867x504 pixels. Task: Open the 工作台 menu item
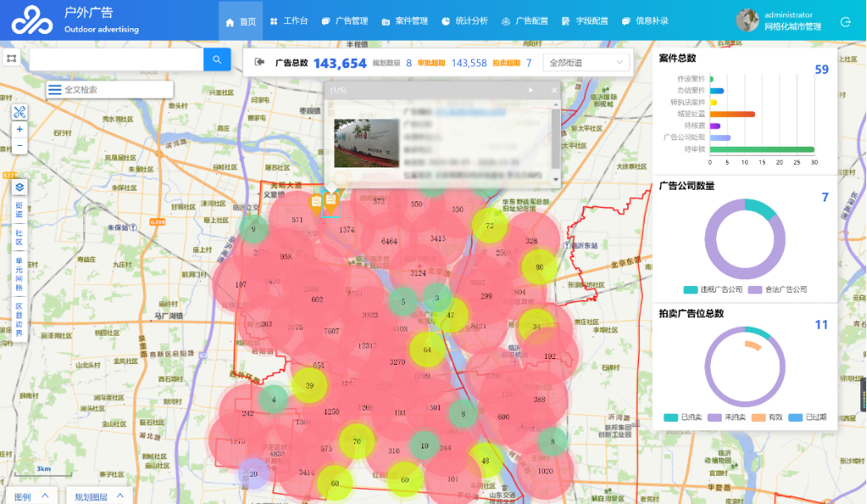coord(289,22)
